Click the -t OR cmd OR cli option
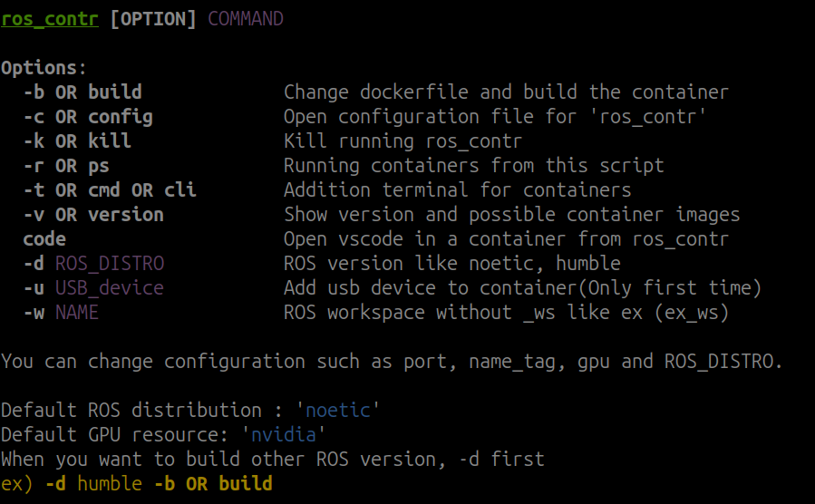The image size is (815, 504). (111, 189)
